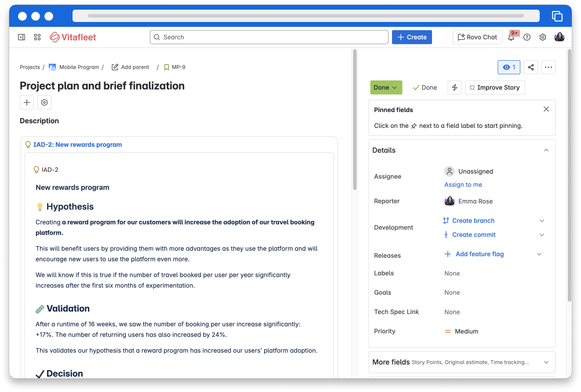This screenshot has height=392, width=581.
Task: Open notifications bell icon
Action: click(511, 37)
